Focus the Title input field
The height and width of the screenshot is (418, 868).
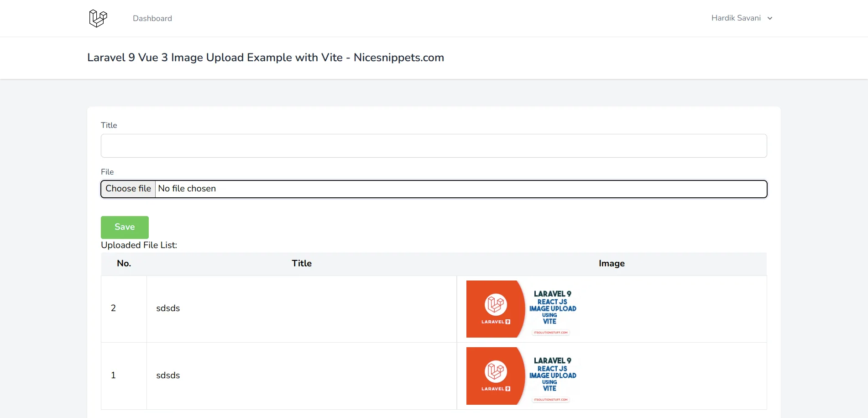[x=434, y=146]
